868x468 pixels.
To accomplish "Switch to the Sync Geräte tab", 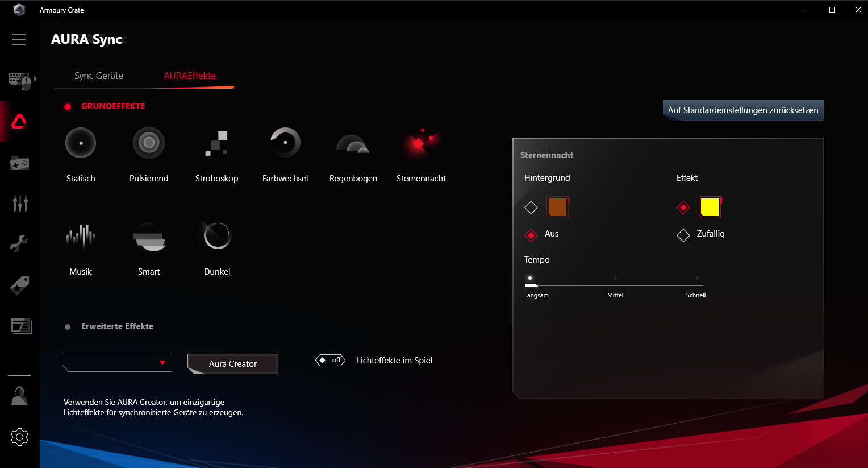I will click(x=99, y=76).
